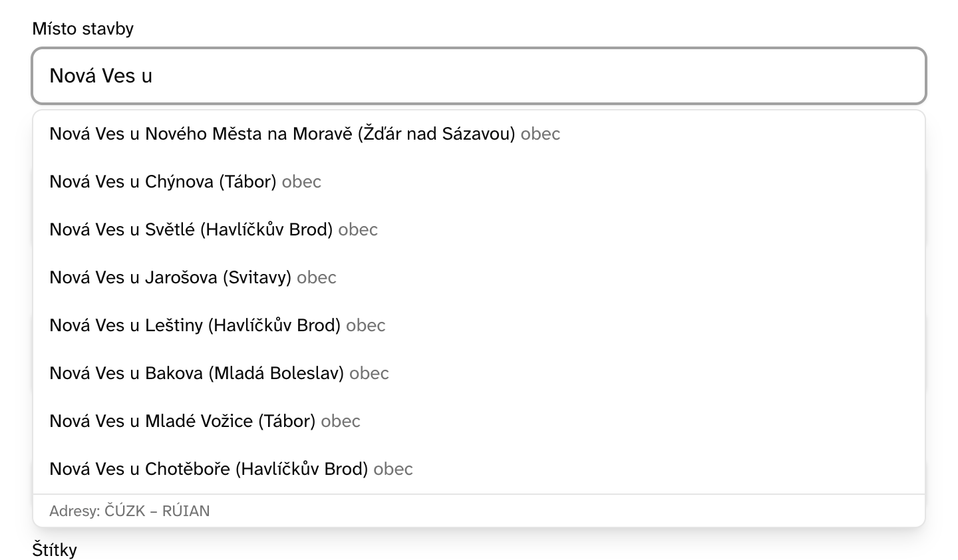Click the Místo stavby field label
958x560 pixels.
83,29
